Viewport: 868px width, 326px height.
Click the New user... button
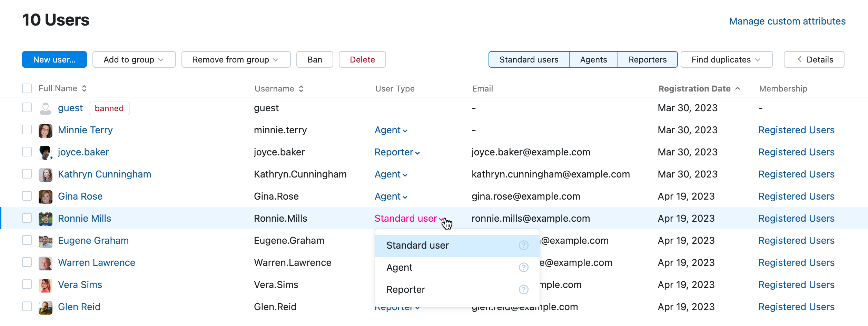click(x=55, y=60)
